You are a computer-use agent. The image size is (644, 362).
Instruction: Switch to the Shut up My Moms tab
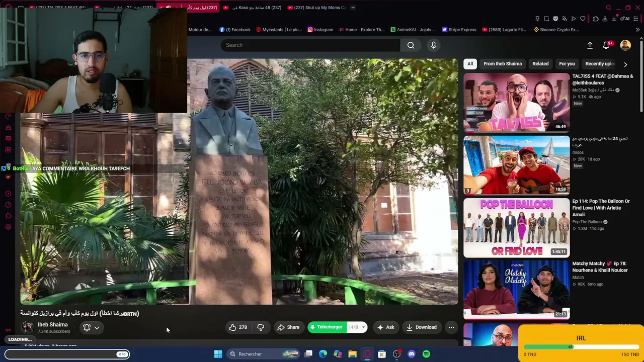316,8
